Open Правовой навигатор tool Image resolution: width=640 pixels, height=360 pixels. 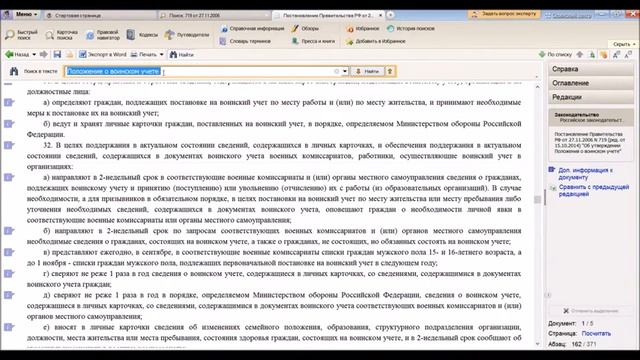103,35
